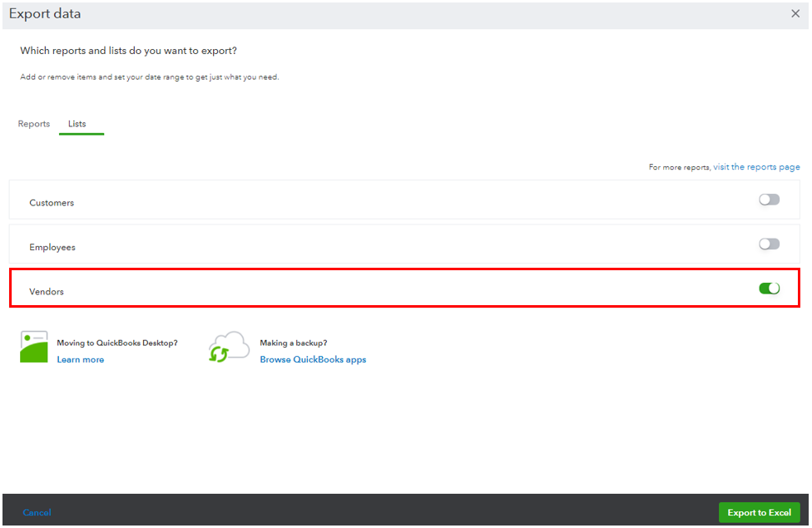This screenshot has width=812, height=528.
Task: Click the Employees row label
Action: point(52,248)
